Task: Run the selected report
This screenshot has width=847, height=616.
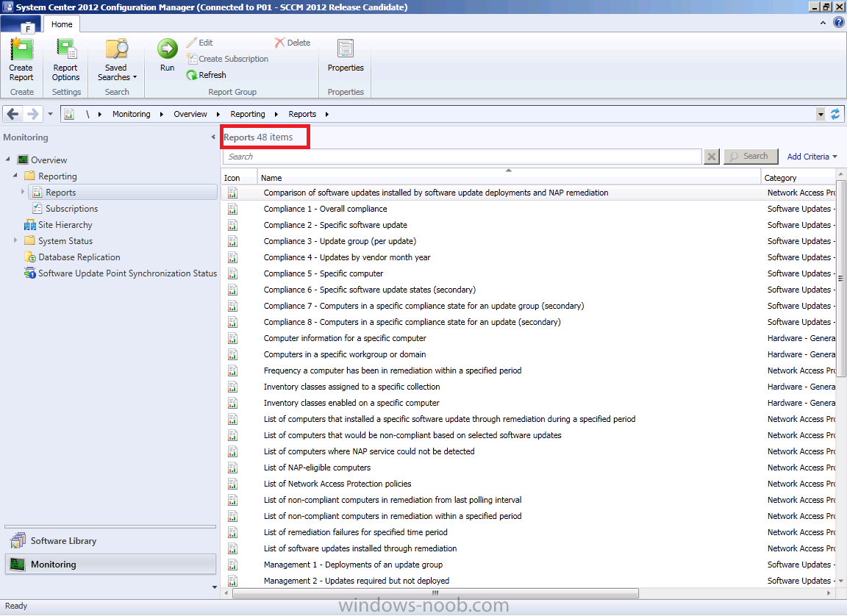Action: 167,55
